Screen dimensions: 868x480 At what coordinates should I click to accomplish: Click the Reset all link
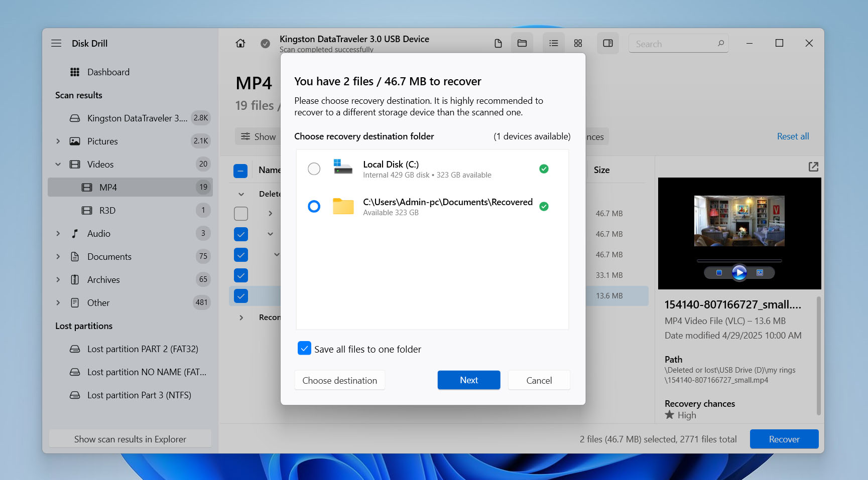click(x=793, y=136)
